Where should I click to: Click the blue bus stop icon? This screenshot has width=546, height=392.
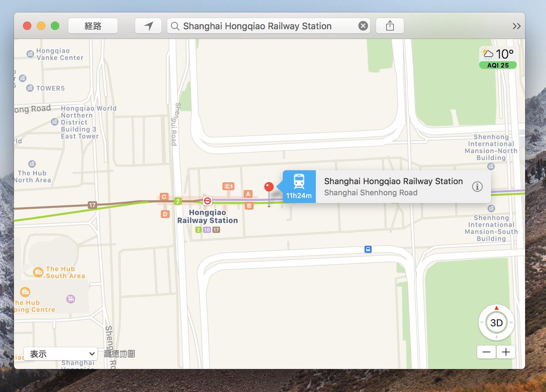pyautogui.click(x=368, y=249)
